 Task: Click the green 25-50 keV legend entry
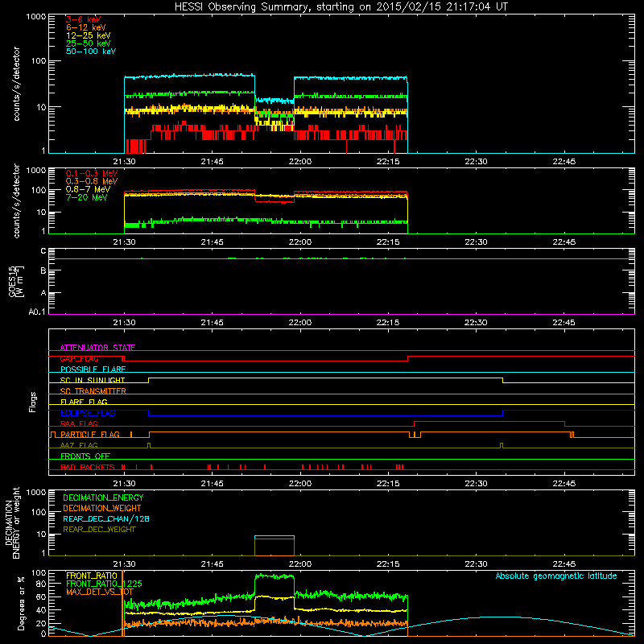88,43
